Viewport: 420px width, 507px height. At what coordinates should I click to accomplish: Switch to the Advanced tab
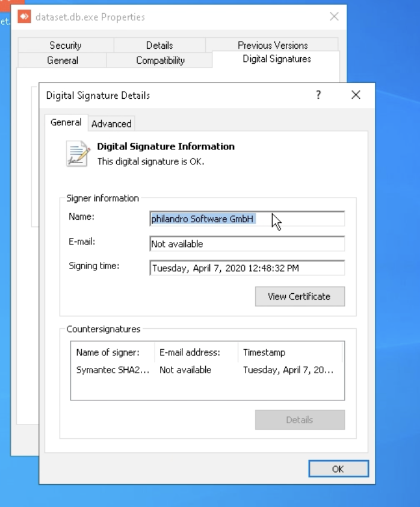click(x=111, y=123)
